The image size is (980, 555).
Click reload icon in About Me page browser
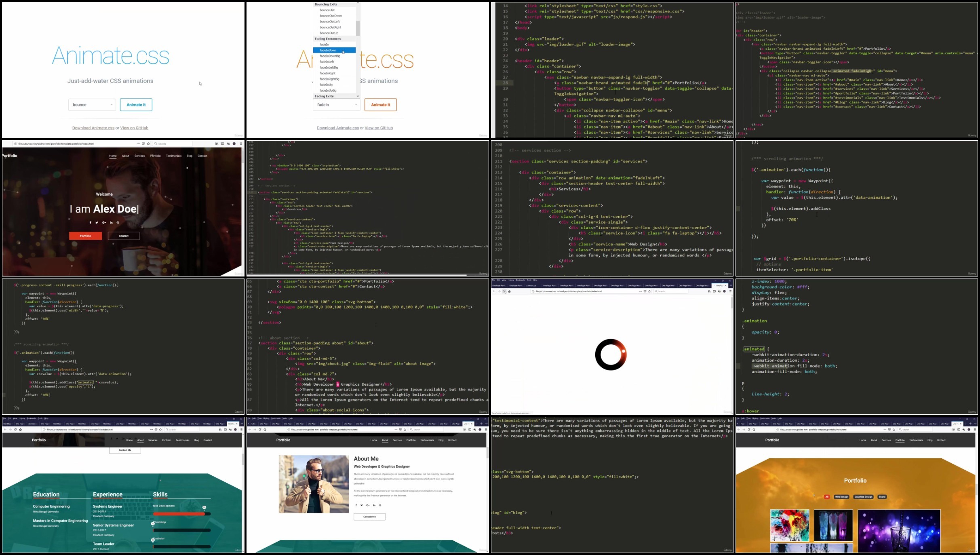pos(260,429)
